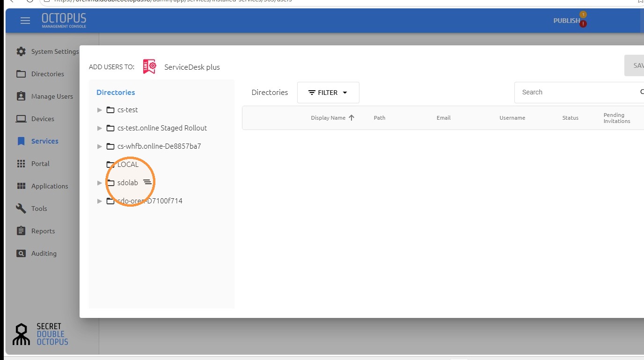644x360 pixels.
Task: Click the cs-whfb.online-De8857ba7 folder icon
Action: (x=110, y=146)
